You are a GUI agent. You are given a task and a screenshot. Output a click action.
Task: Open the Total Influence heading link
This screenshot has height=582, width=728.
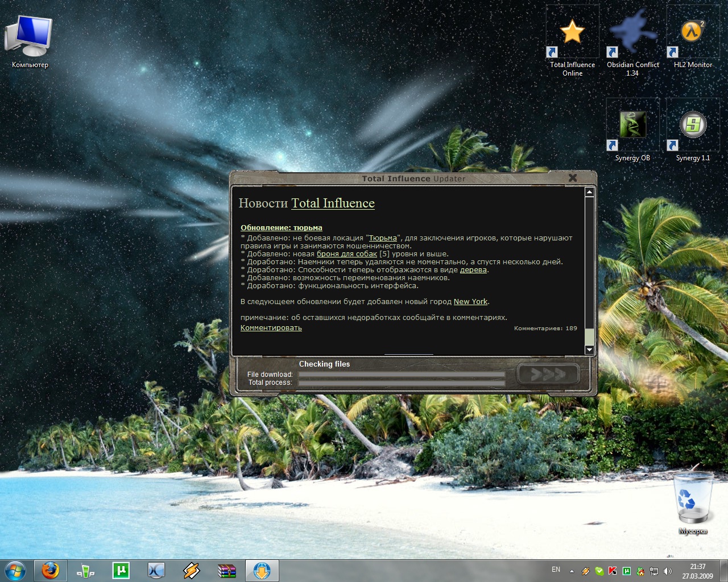333,203
